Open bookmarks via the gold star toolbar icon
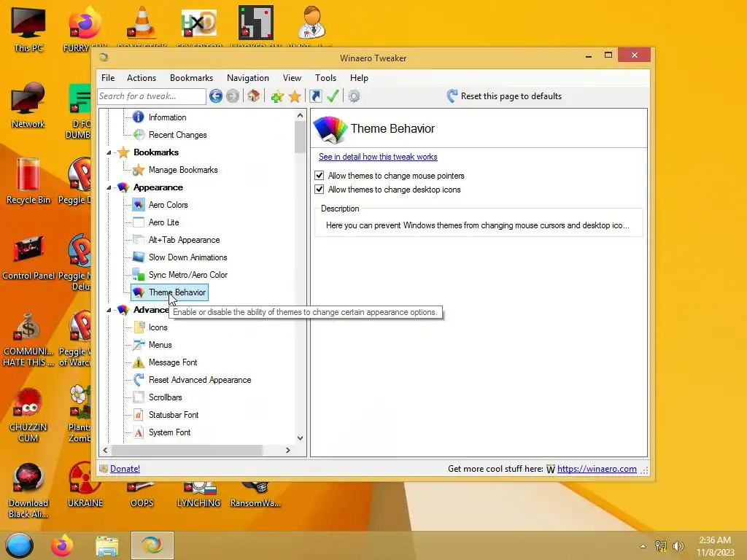 pyautogui.click(x=295, y=97)
